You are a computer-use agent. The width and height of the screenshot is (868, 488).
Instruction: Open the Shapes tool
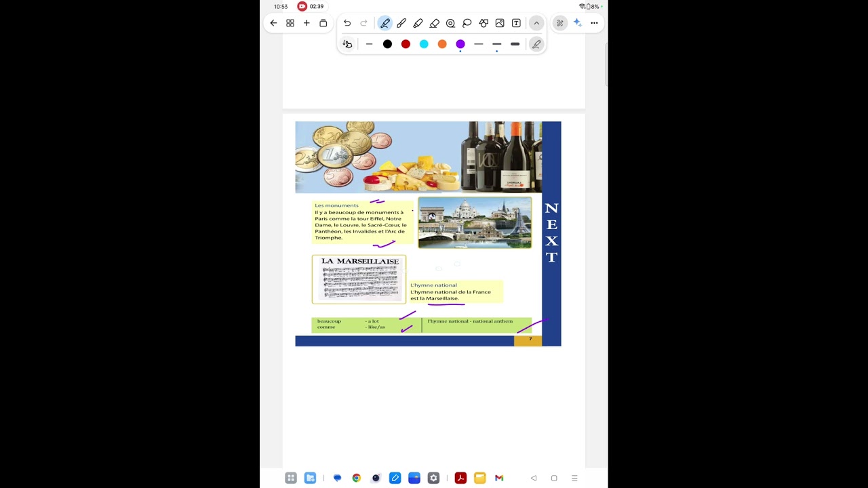tap(484, 23)
